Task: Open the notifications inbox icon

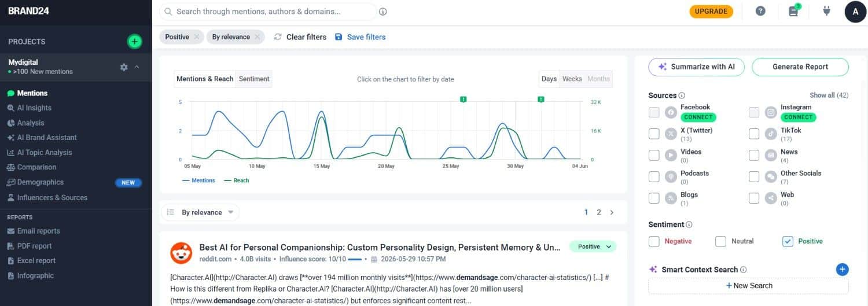Action: pyautogui.click(x=793, y=11)
